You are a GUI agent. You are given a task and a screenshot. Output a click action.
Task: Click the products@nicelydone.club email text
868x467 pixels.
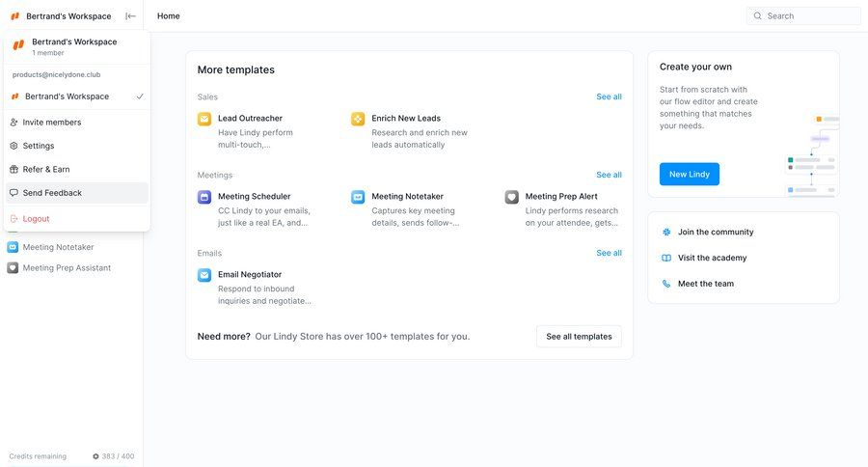tap(57, 75)
